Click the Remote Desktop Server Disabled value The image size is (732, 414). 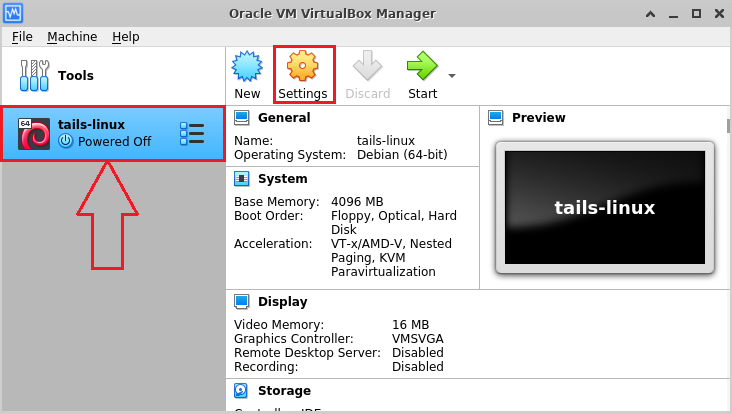click(x=418, y=352)
